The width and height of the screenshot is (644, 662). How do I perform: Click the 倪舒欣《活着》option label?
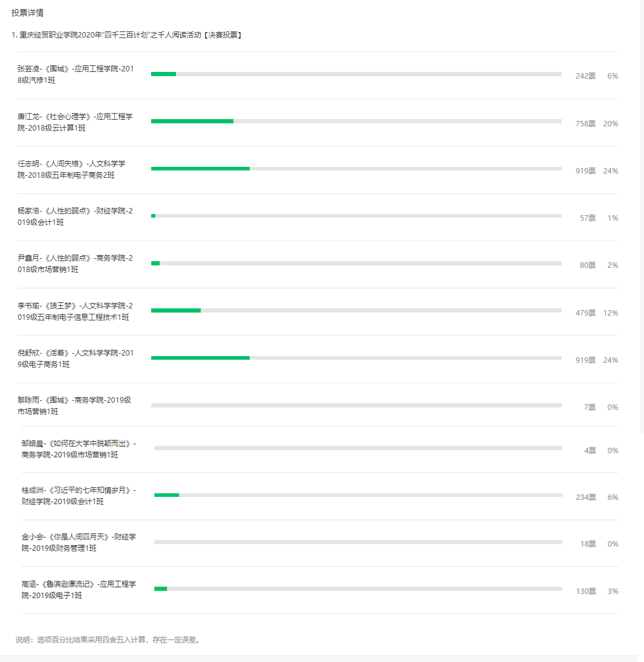76,359
